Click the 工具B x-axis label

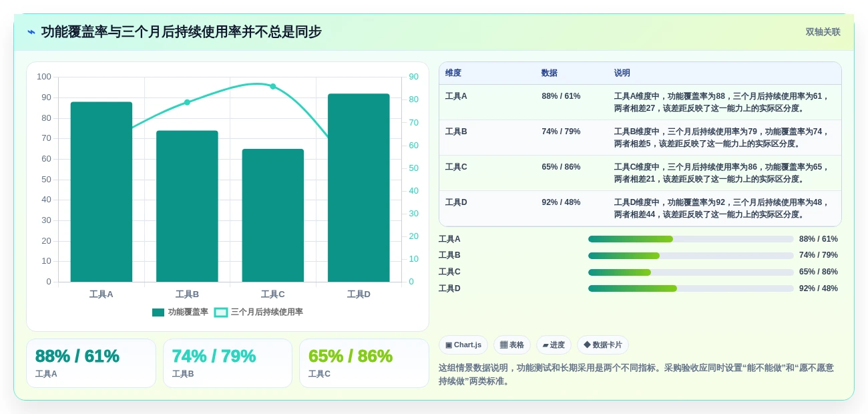pyautogui.click(x=187, y=294)
